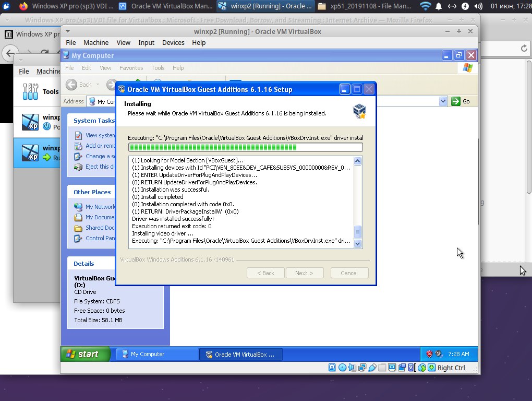Image resolution: width=532 pixels, height=401 pixels.
Task: Switch to xp51_20191108 File Manager panel task
Action: tap(365, 6)
